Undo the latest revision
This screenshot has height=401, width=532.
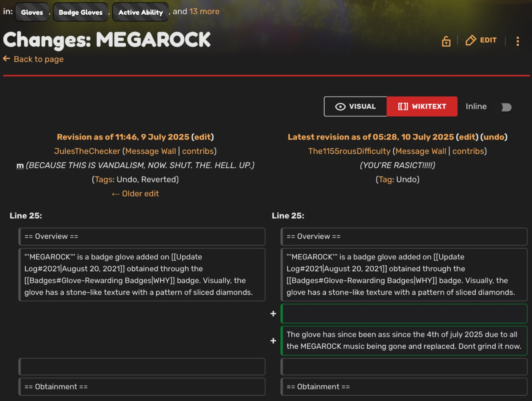coord(494,137)
